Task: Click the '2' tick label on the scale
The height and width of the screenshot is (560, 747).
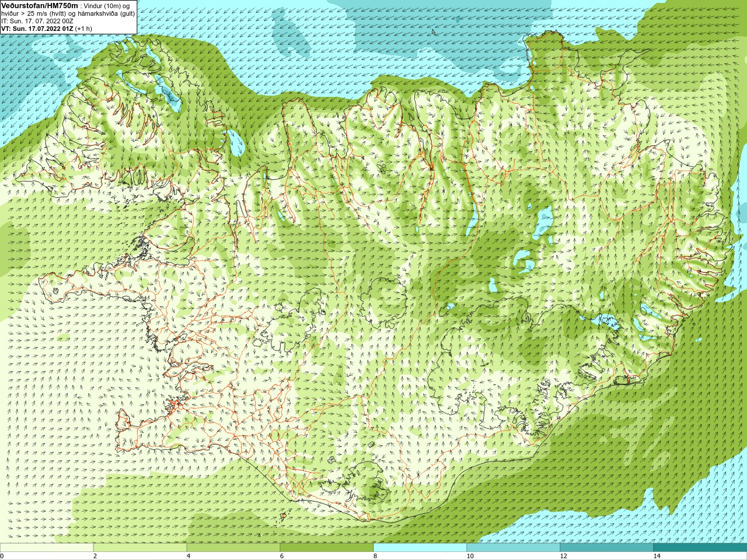Action: pos(95,556)
